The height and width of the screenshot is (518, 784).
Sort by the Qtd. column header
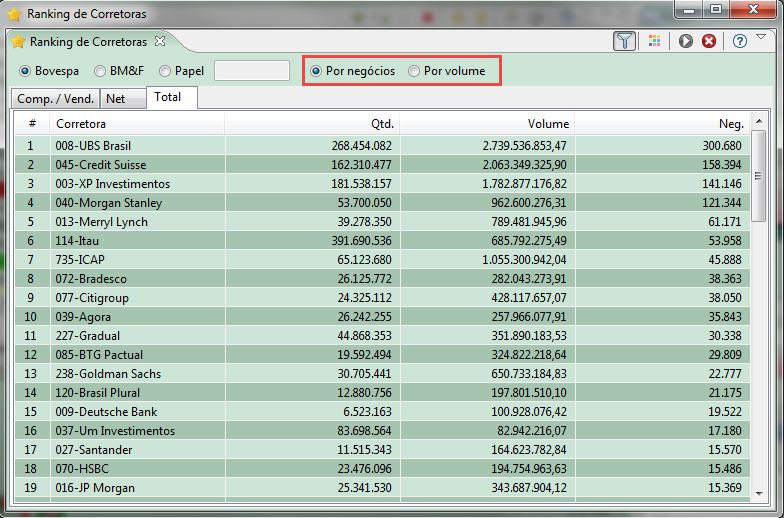tap(312, 124)
